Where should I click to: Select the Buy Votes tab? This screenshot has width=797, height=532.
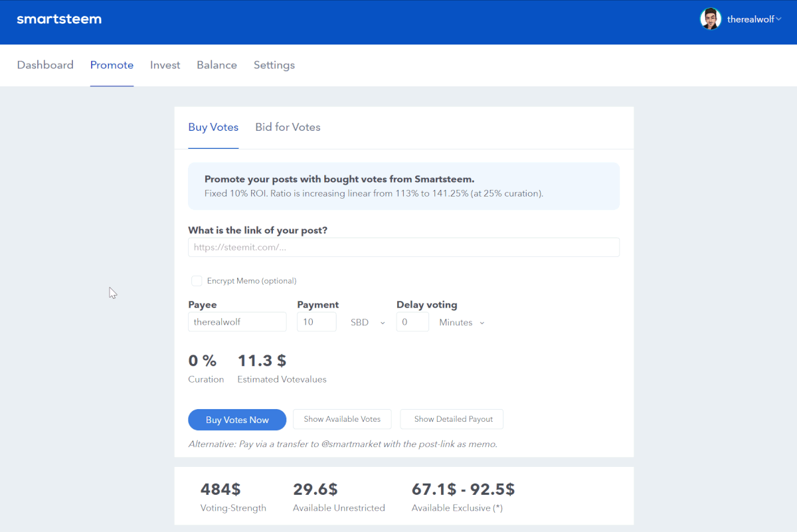tap(213, 127)
